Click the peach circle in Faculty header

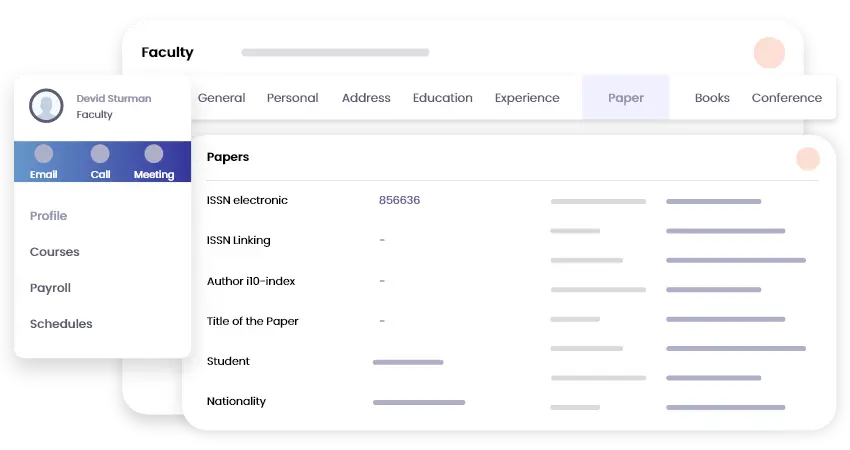coord(769,53)
